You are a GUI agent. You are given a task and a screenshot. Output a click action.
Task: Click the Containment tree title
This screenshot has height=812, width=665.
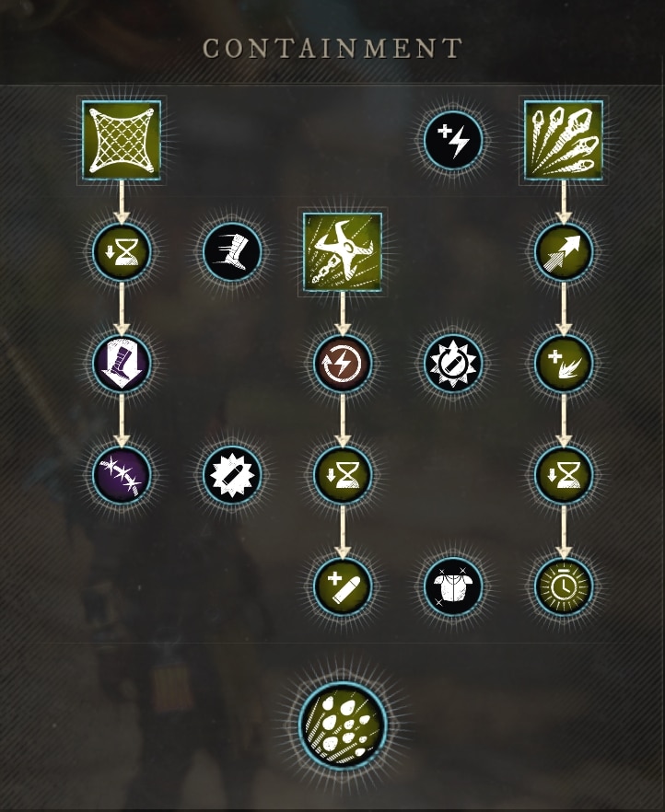(332, 49)
